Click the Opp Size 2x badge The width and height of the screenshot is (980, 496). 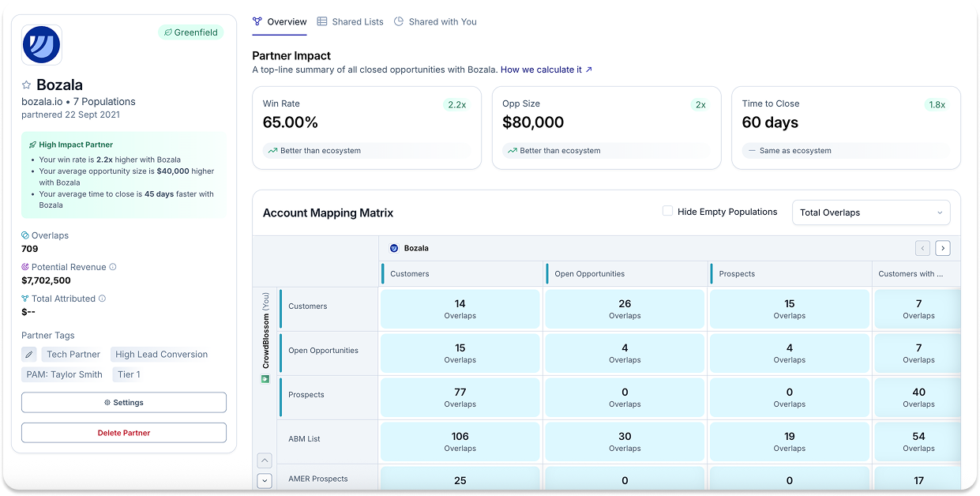point(700,104)
